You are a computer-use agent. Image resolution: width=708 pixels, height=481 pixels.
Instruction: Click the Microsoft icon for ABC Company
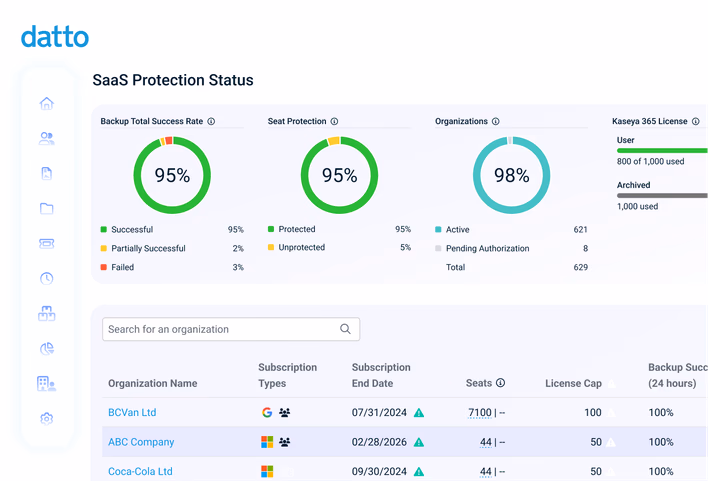pyautogui.click(x=267, y=442)
